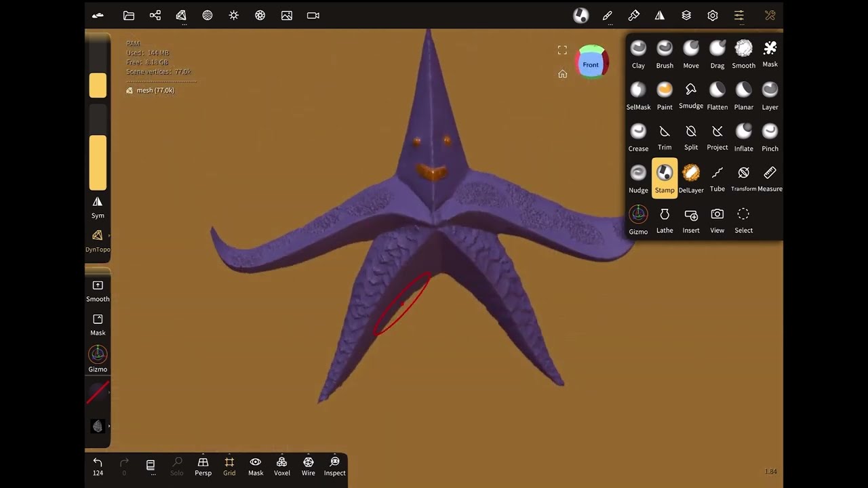Viewport: 868px width, 488px height.
Task: Pick the Smudge tool
Action: pos(691,96)
